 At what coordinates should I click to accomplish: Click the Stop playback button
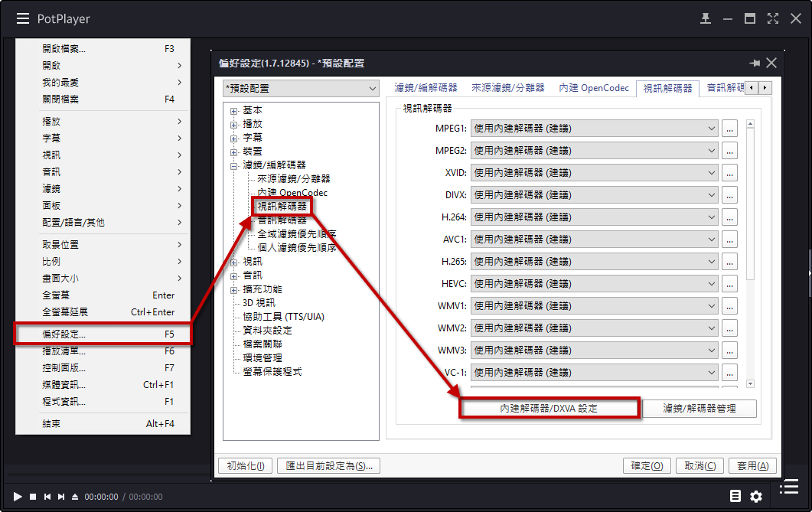tap(33, 497)
